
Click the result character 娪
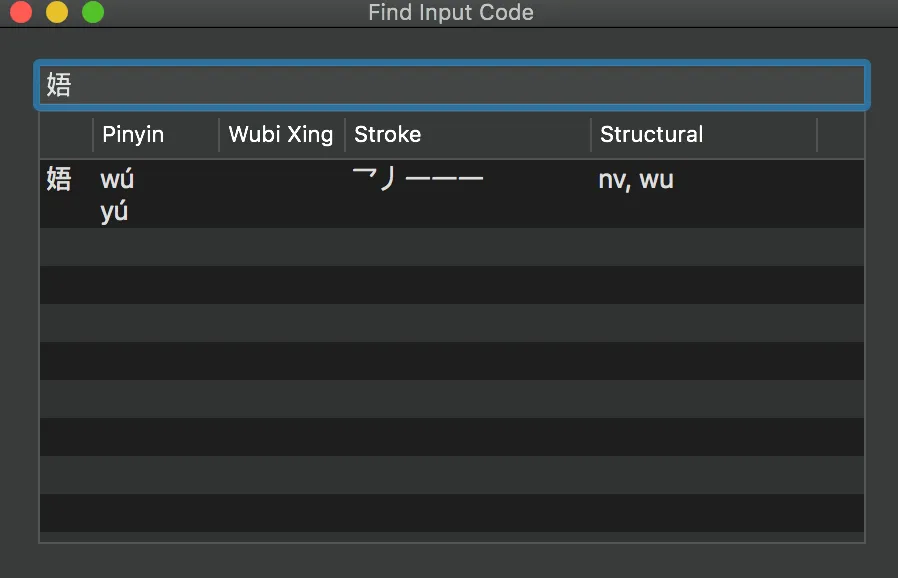pos(58,180)
